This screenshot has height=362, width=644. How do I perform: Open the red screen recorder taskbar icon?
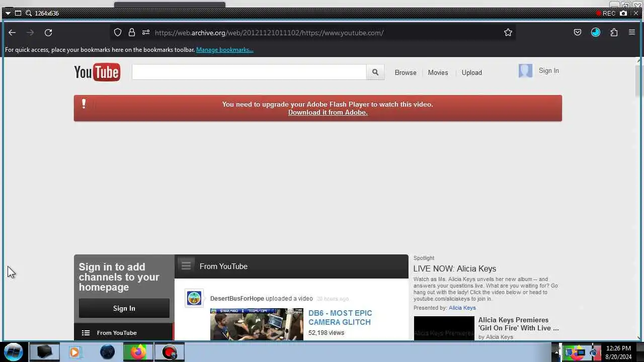pyautogui.click(x=170, y=352)
